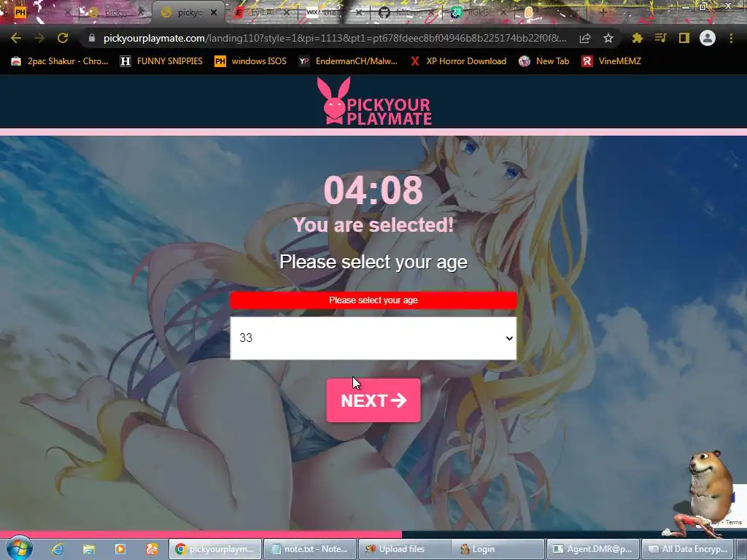View site information via the lock icon
747x560 pixels.
(92, 38)
